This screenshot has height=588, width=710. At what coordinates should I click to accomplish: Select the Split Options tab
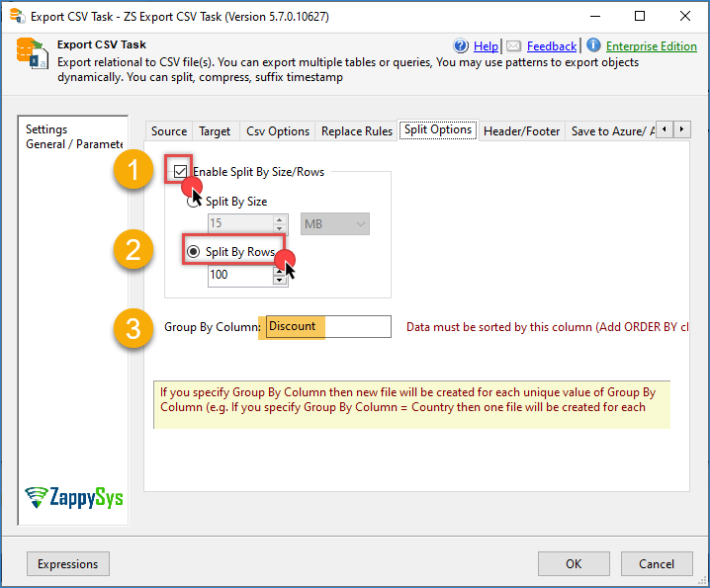coord(438,129)
